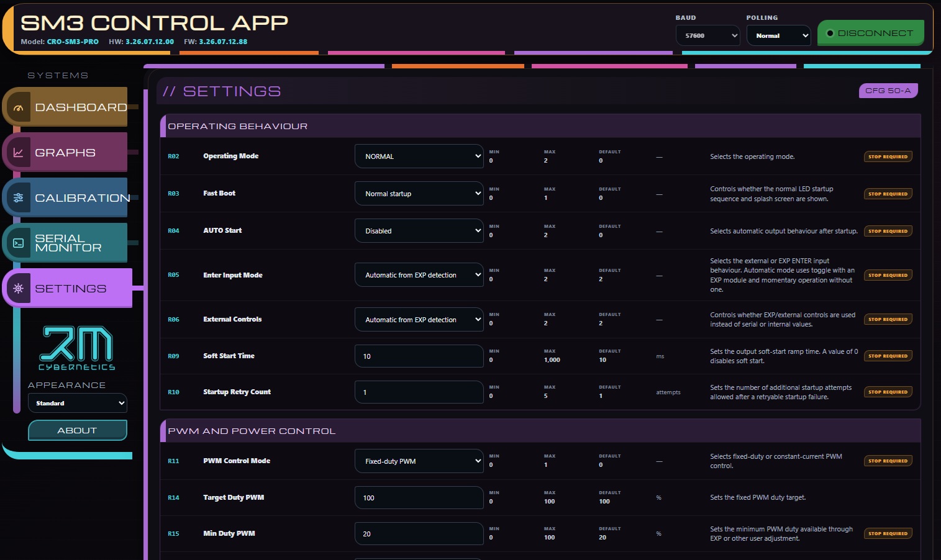The image size is (941, 560).
Task: Click the Graphs chart icon
Action: tap(18, 153)
